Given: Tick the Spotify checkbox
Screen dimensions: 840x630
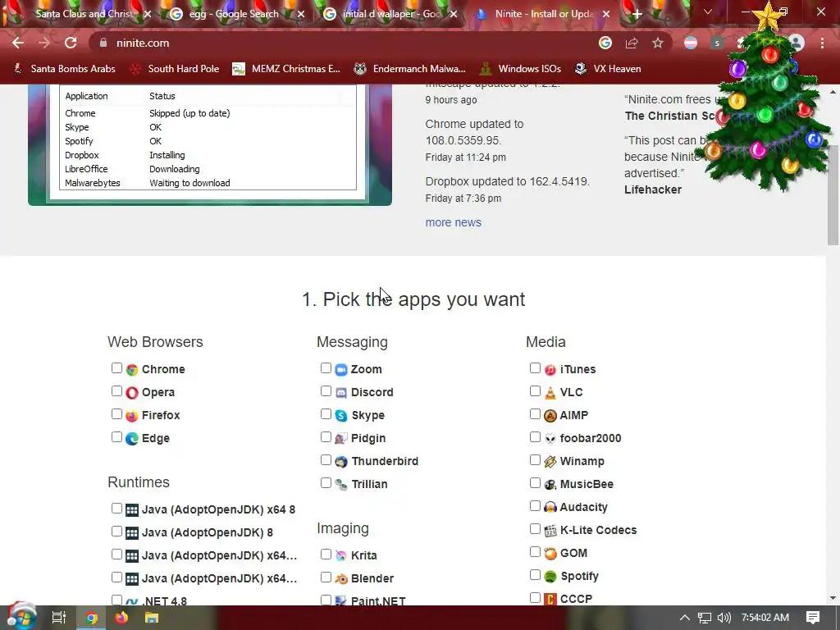Looking at the screenshot, I should click(535, 575).
